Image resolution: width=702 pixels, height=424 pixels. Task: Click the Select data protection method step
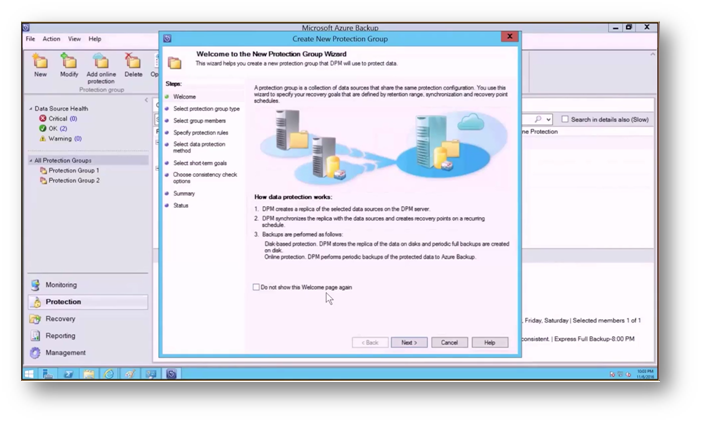[x=199, y=148]
